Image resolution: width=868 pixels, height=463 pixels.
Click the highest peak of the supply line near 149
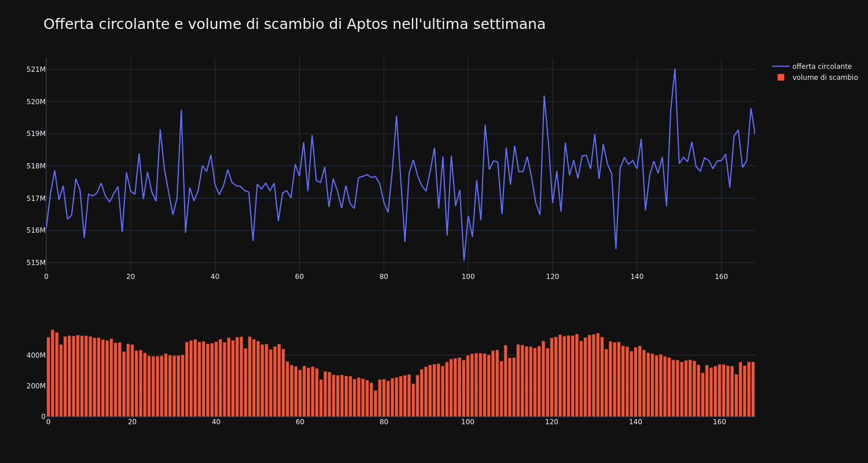coord(675,69)
